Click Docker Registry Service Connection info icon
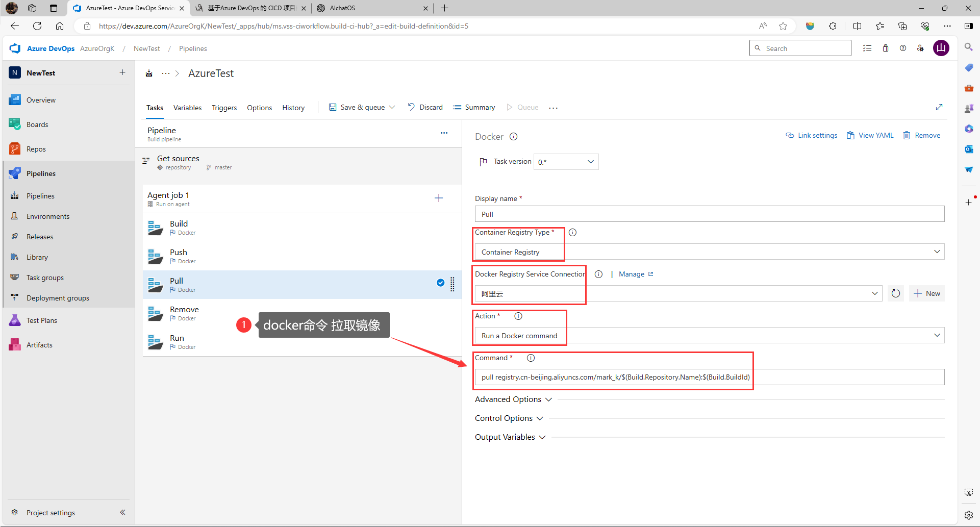Image resolution: width=980 pixels, height=527 pixels. 598,274
